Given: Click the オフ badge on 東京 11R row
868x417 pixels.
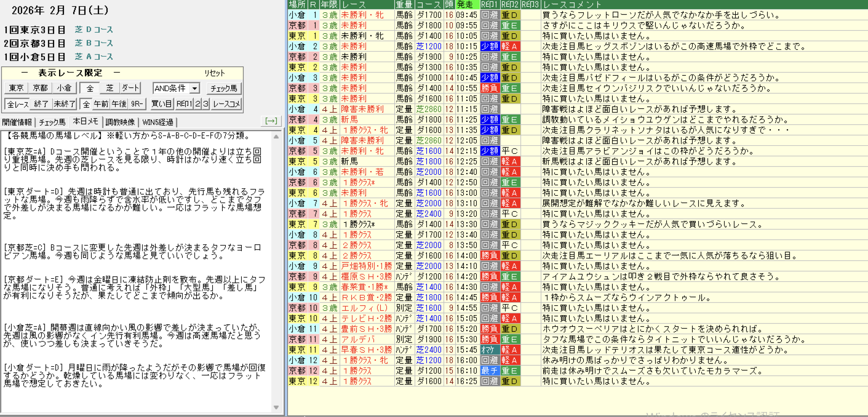Looking at the screenshot, I should click(x=489, y=350).
